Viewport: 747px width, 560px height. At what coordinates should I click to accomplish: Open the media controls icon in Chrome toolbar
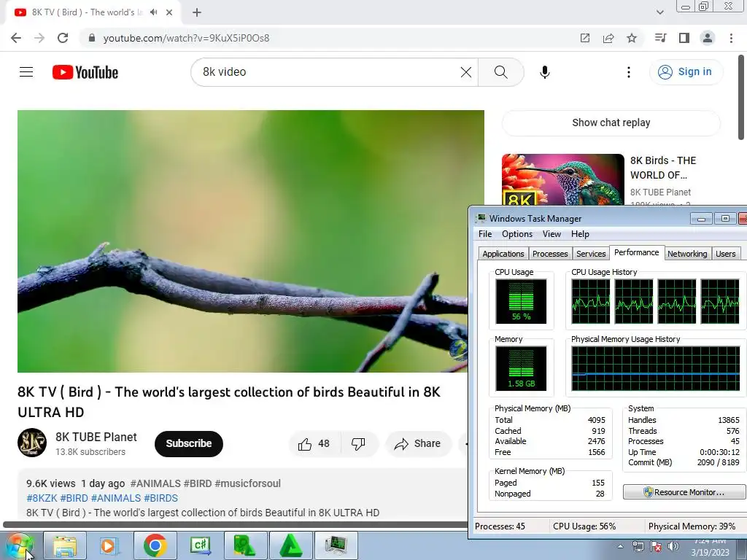(x=661, y=38)
